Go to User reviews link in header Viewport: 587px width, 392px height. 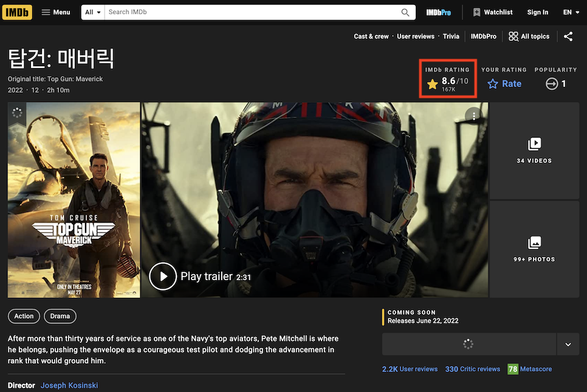click(416, 36)
